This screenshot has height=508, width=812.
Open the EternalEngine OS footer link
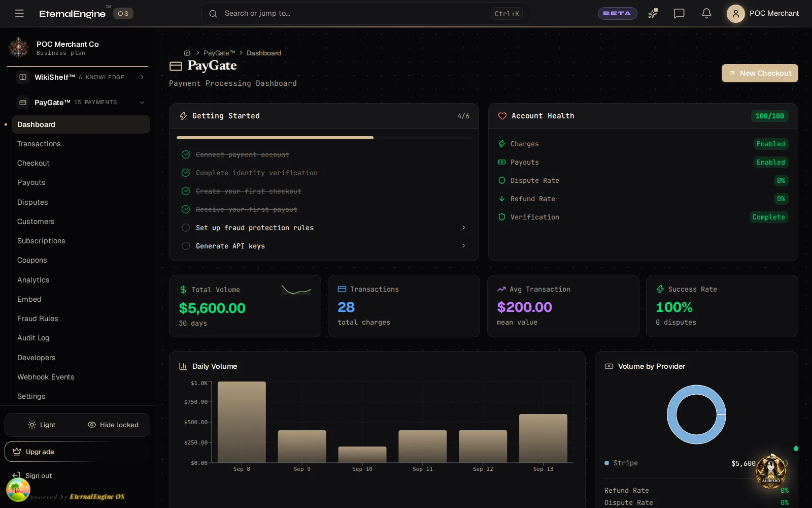(x=97, y=497)
